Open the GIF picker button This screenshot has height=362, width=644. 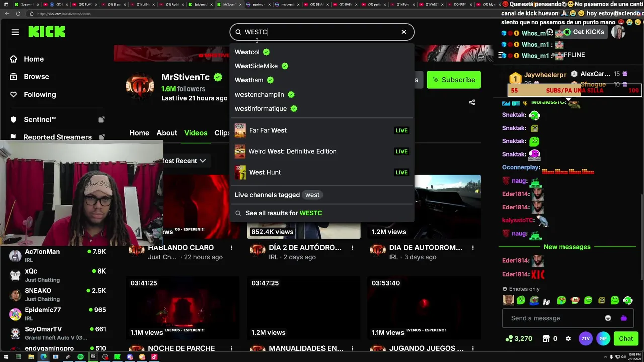pyautogui.click(x=603, y=339)
